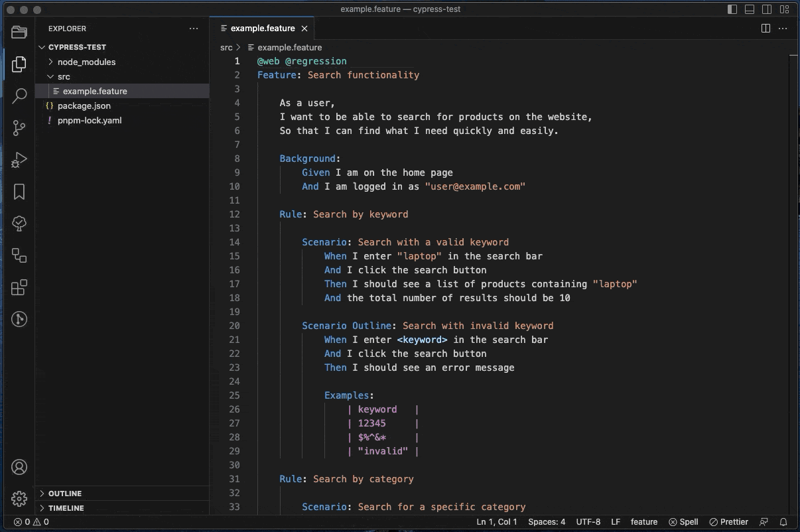
Task: Open the Manage gear icon
Action: [x=19, y=499]
